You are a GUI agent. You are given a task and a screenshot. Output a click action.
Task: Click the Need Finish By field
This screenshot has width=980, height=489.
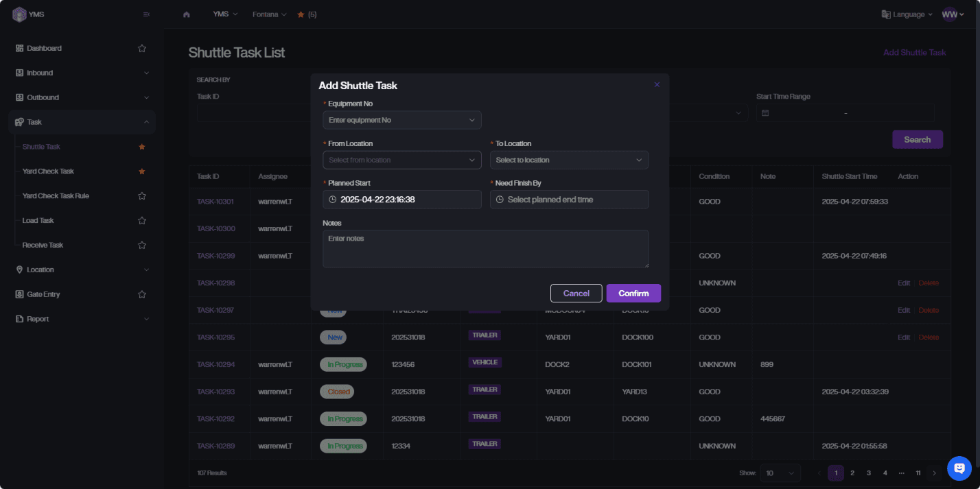coord(569,200)
